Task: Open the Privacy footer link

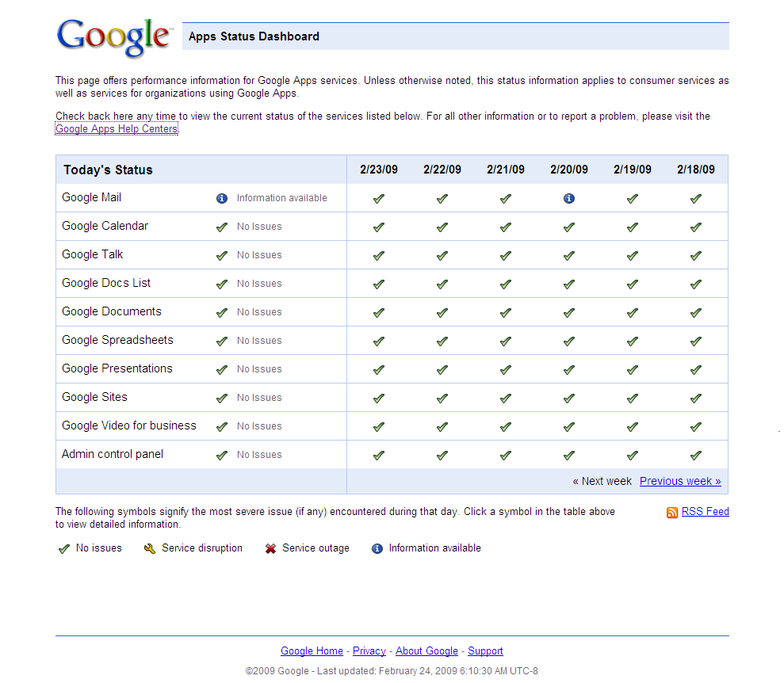Action: (369, 651)
